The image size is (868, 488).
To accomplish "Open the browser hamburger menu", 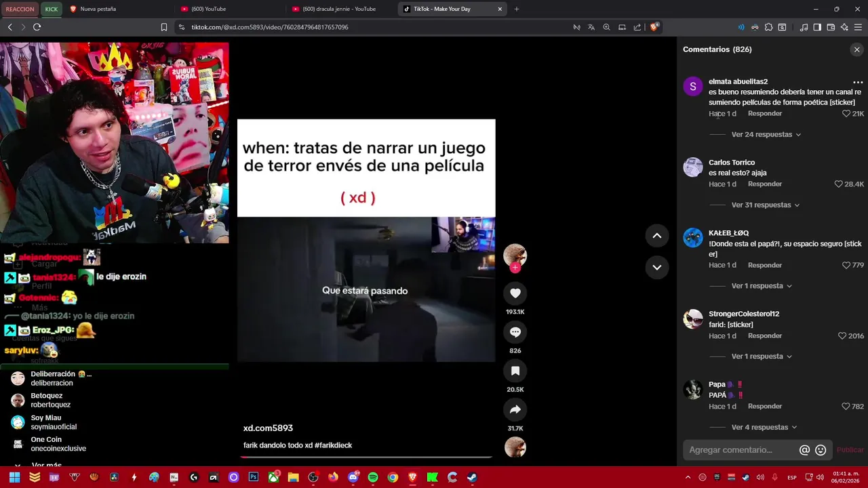I will [x=858, y=27].
